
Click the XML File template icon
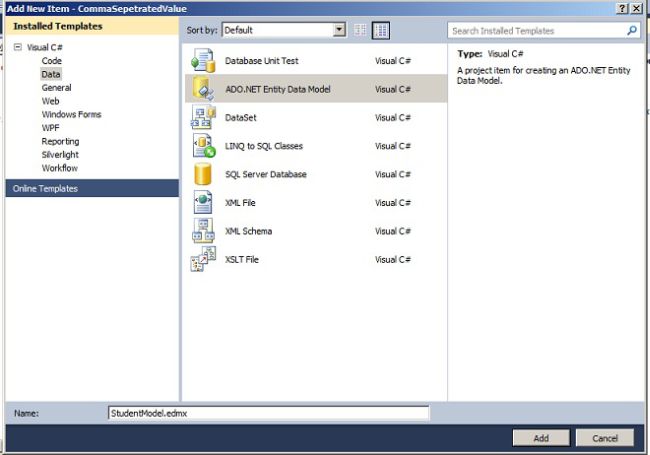tap(203, 202)
